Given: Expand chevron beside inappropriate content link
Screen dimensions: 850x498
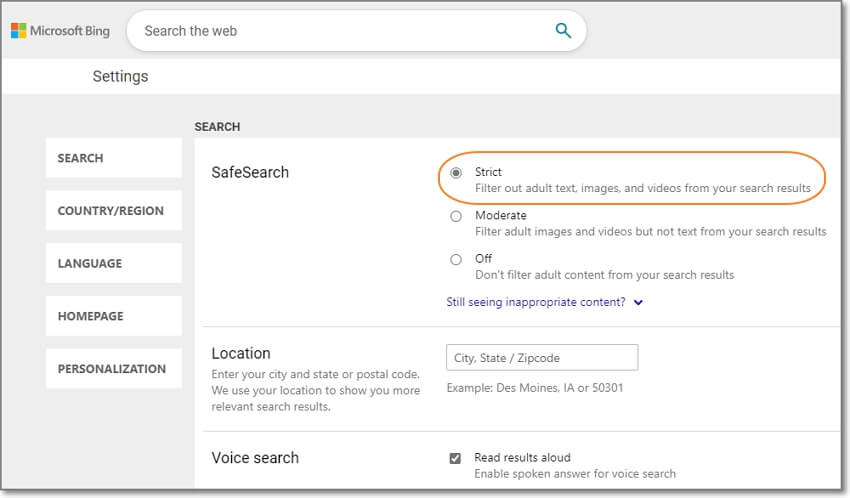Looking at the screenshot, I should [x=638, y=302].
